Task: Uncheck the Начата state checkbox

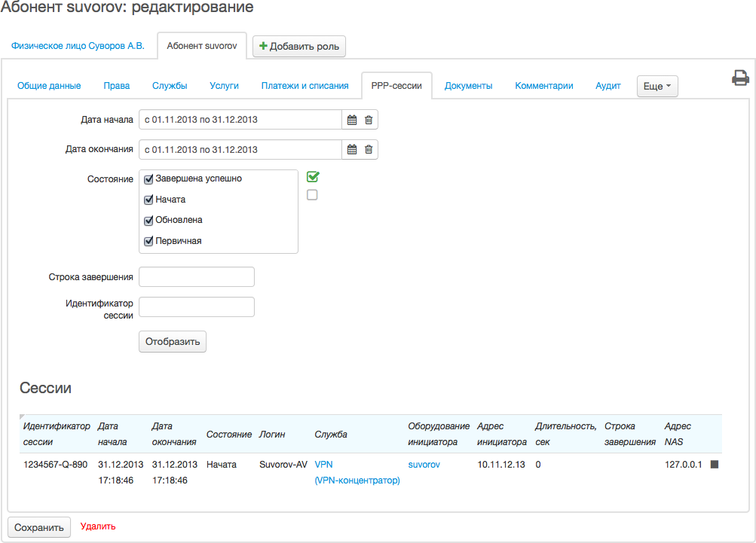Action: click(x=149, y=200)
